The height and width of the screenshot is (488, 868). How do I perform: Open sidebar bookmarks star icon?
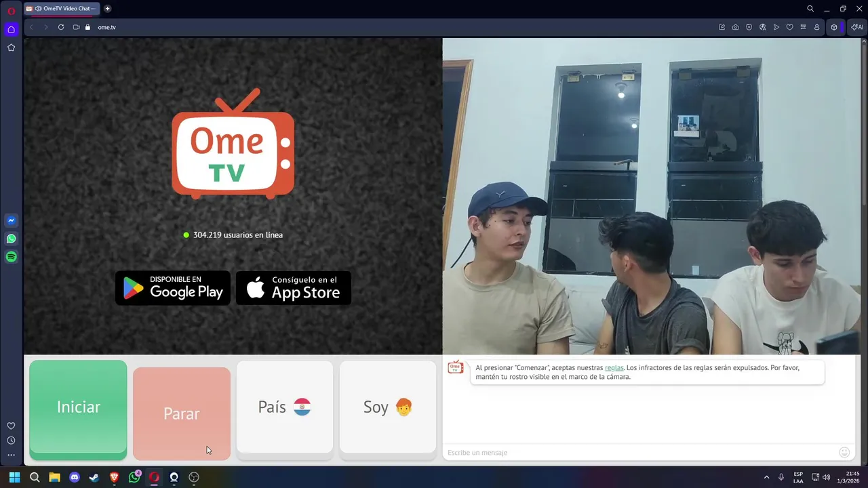click(x=11, y=47)
